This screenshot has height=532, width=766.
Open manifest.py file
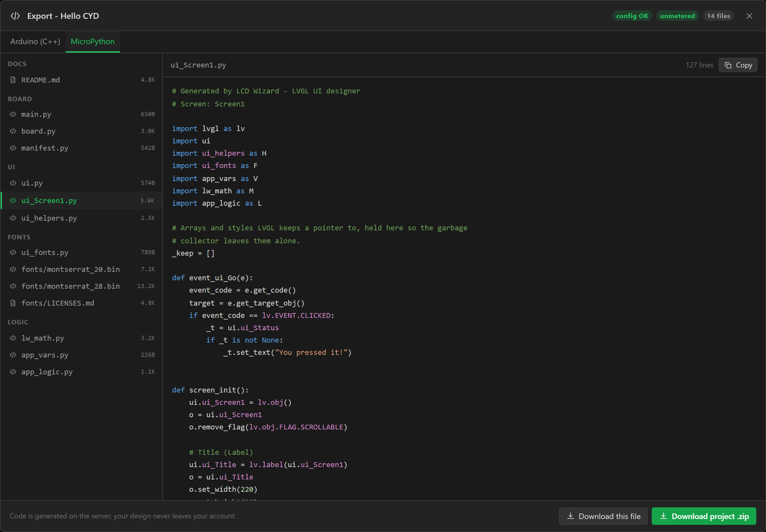coord(82,148)
